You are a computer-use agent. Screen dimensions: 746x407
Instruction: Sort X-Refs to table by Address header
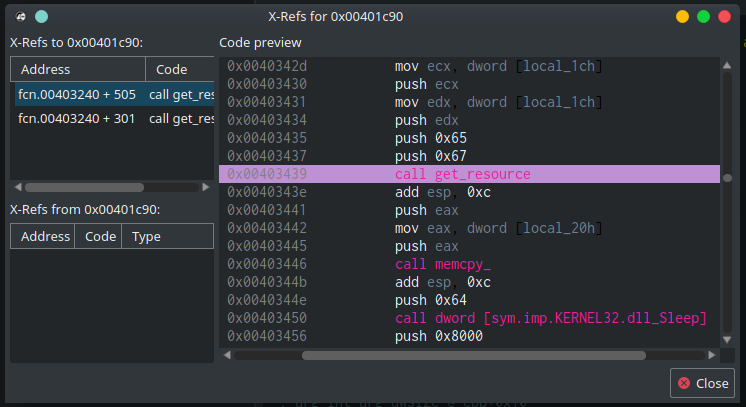point(78,69)
